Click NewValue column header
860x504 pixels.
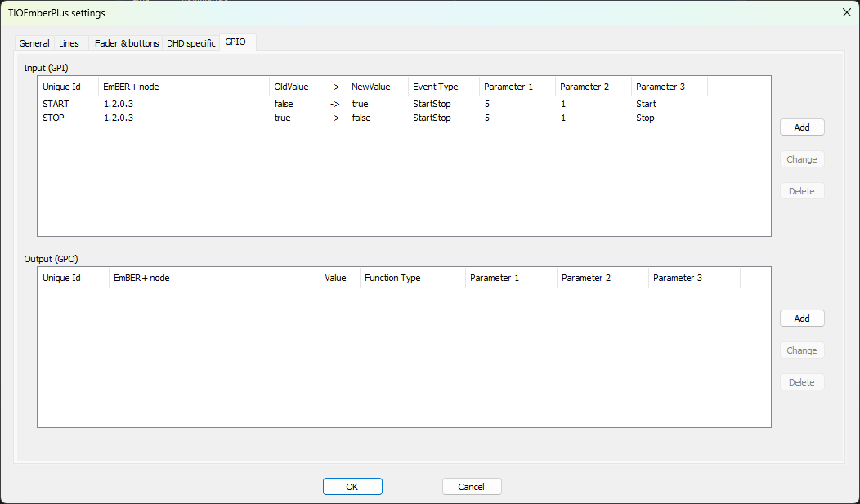tap(378, 87)
